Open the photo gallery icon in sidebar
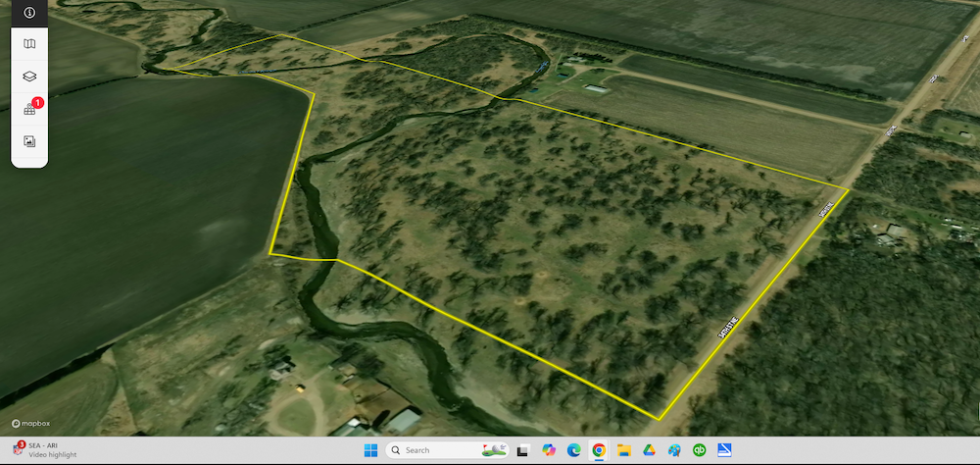 click(x=29, y=141)
